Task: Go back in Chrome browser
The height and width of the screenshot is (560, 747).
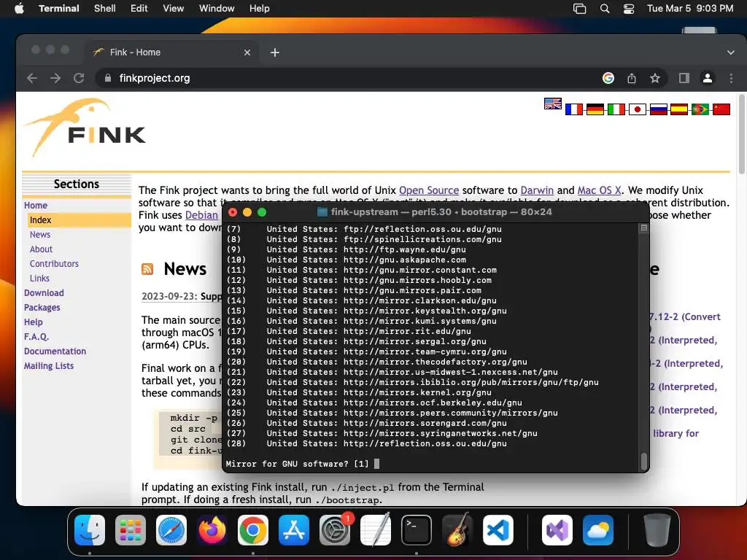Action: (x=32, y=78)
